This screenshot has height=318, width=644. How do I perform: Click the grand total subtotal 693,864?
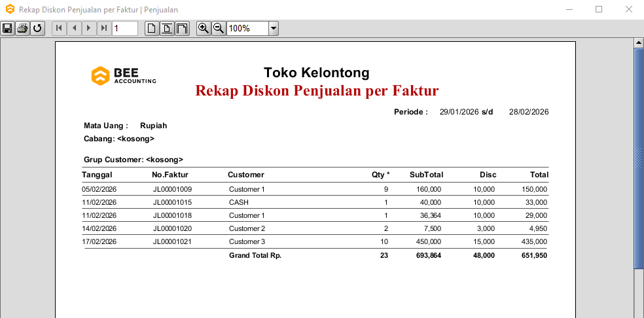(427, 255)
